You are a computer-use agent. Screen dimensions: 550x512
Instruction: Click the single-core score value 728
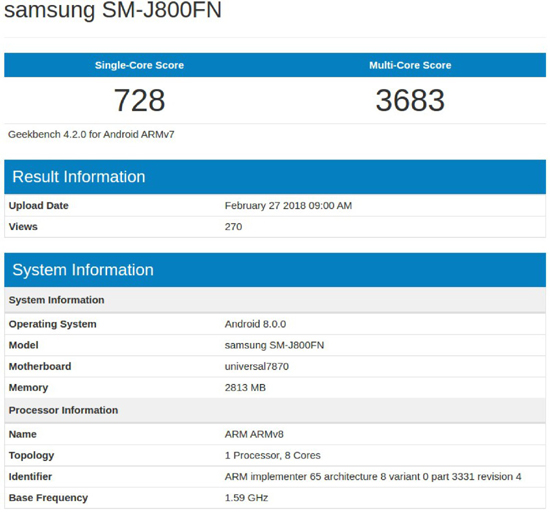(139, 100)
